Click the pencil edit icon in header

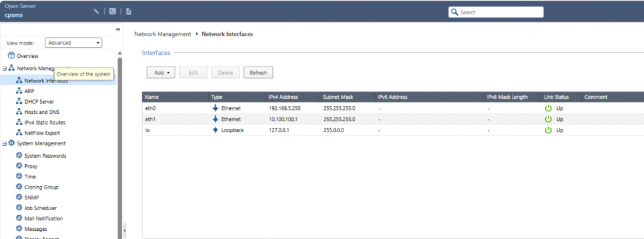tap(96, 11)
